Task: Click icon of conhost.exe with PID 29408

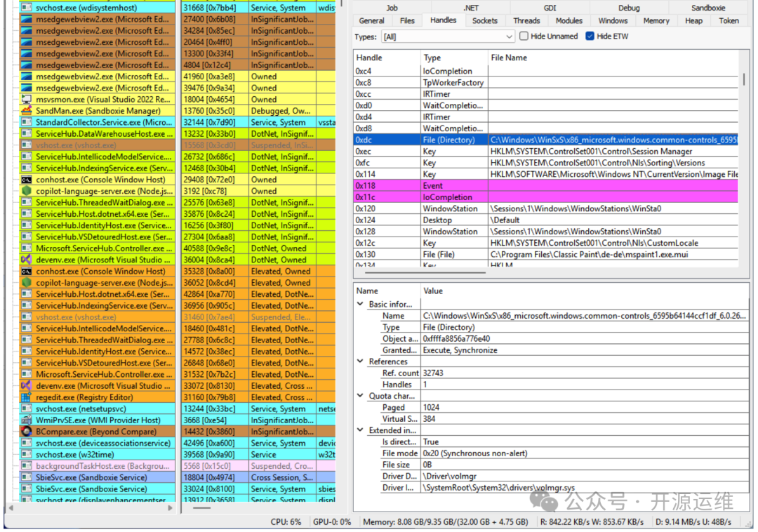Action: pos(27,180)
